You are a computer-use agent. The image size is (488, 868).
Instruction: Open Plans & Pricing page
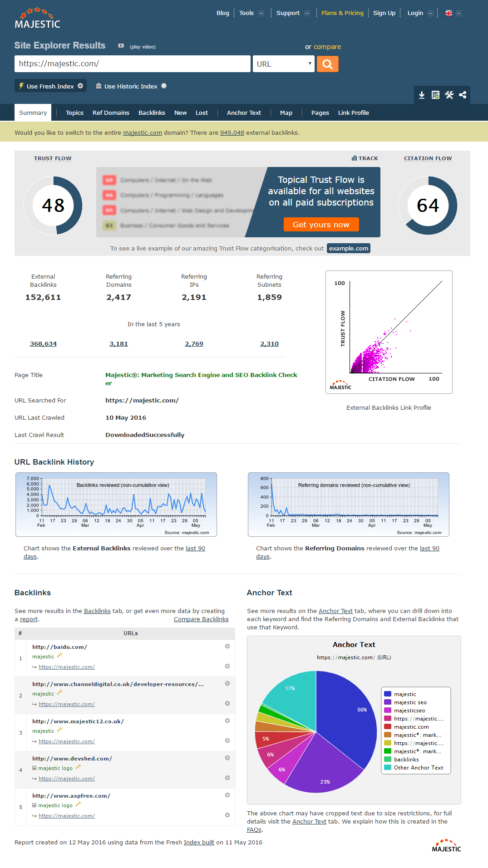click(x=342, y=13)
